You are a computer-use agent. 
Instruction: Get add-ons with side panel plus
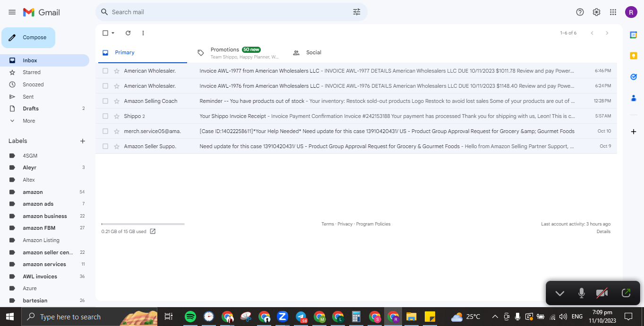pos(634,132)
